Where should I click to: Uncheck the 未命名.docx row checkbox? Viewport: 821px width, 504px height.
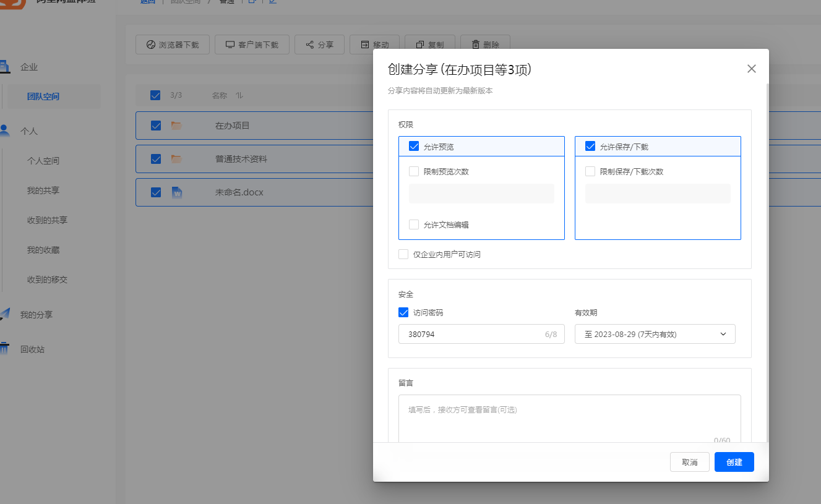coord(156,192)
